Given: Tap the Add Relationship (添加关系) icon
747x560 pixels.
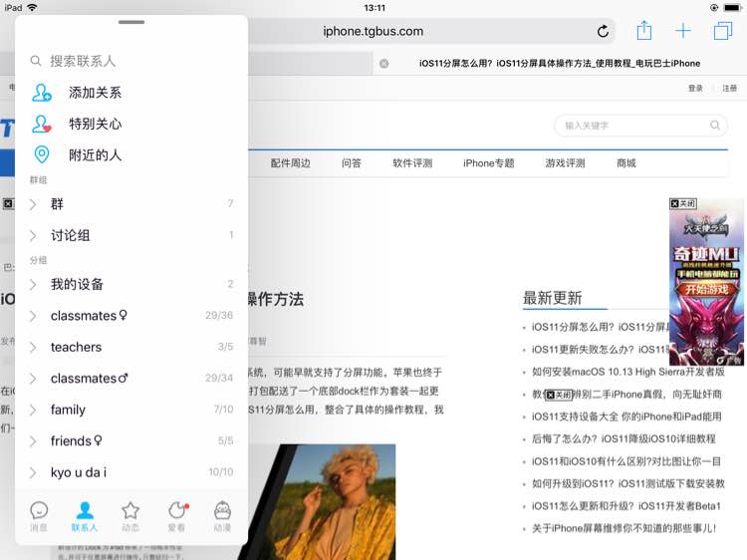Looking at the screenshot, I should (x=42, y=93).
